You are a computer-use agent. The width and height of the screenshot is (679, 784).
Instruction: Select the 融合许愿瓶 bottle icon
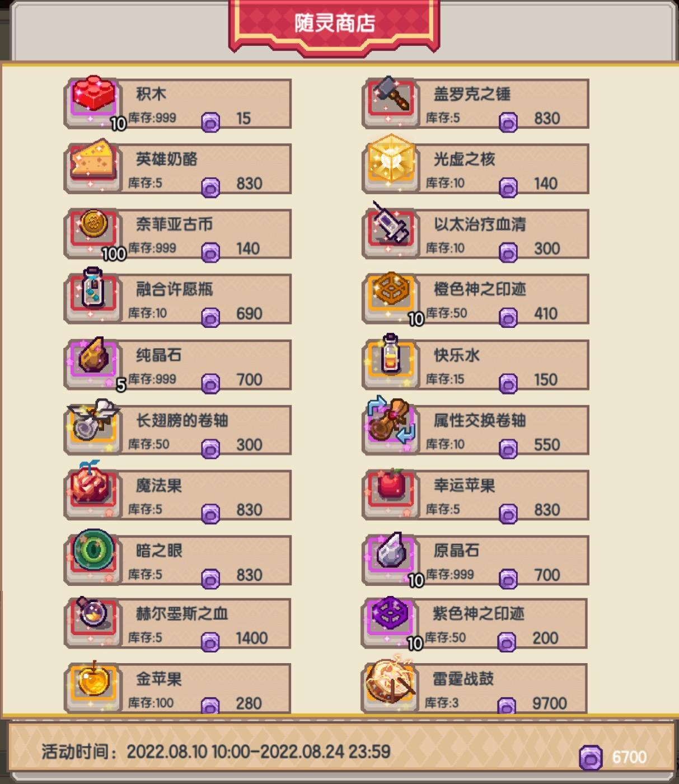coord(93,290)
